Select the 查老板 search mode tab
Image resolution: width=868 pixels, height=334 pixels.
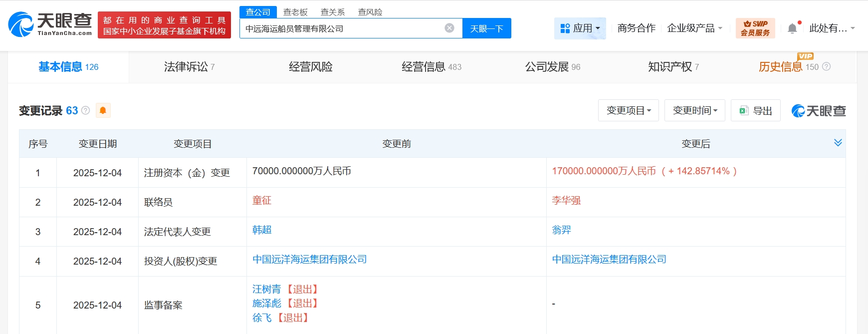point(295,12)
